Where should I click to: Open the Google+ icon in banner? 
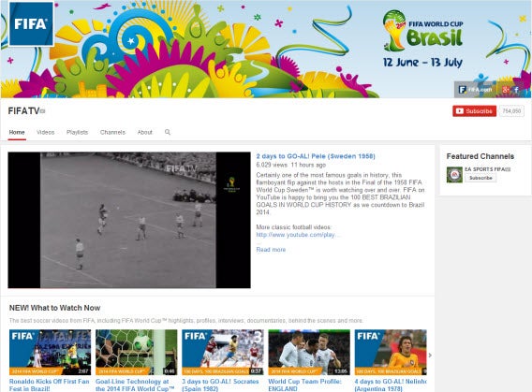pos(506,90)
